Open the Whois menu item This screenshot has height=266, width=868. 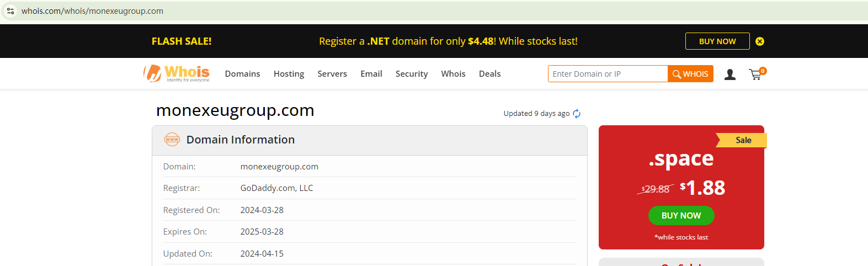click(x=453, y=74)
